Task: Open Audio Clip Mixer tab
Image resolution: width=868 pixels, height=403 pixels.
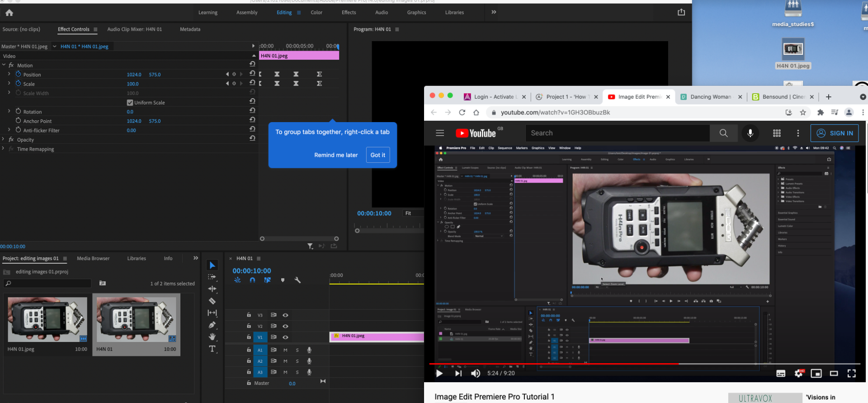Action: click(134, 29)
